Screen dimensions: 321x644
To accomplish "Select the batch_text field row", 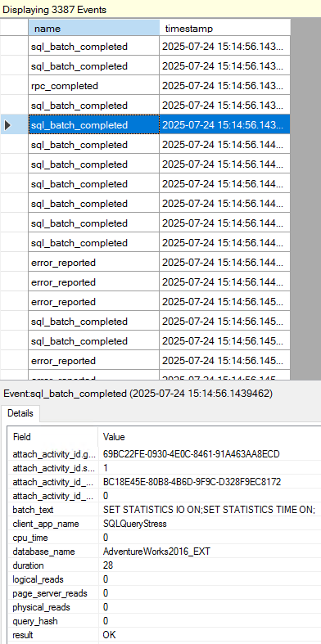I will pos(165,510).
